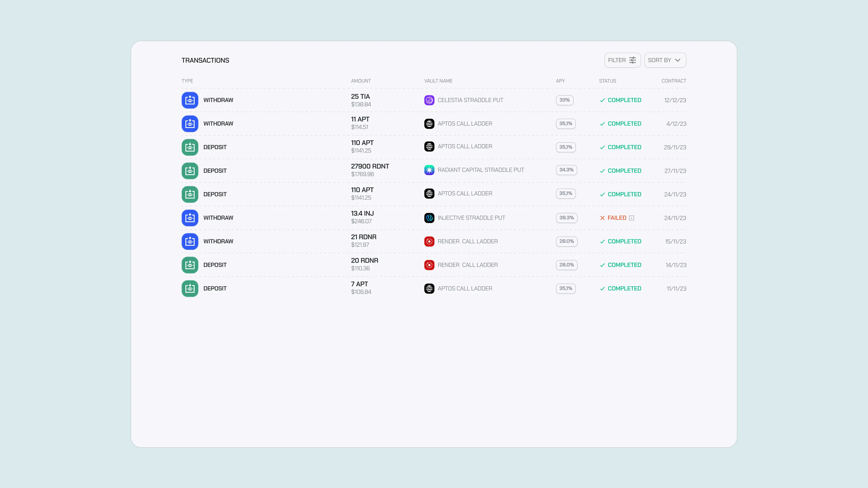Click Aptos logo in 4/12/23 row
868x488 pixels.
429,124
